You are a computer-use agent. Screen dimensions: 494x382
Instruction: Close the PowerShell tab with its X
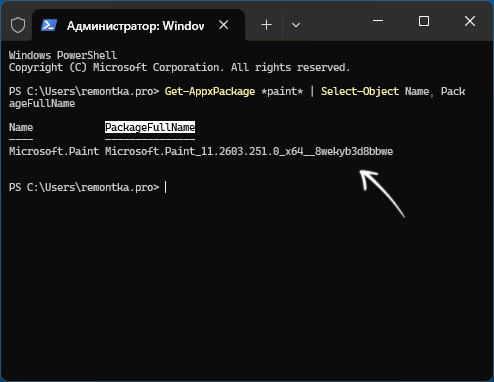click(x=224, y=25)
